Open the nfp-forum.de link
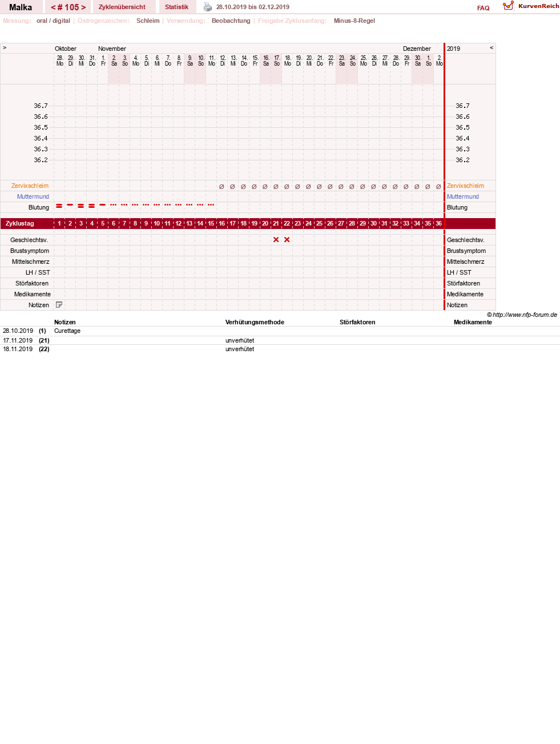Image resolution: width=560 pixels, height=744 pixels. (x=525, y=315)
